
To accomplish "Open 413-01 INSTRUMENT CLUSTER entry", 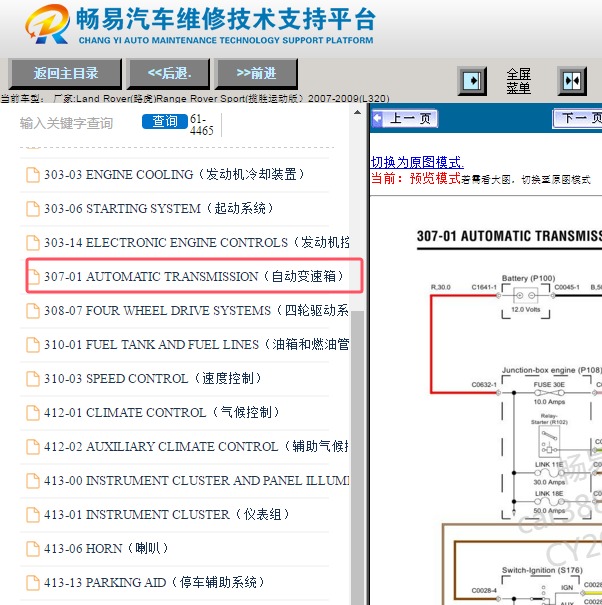I will [x=166, y=514].
